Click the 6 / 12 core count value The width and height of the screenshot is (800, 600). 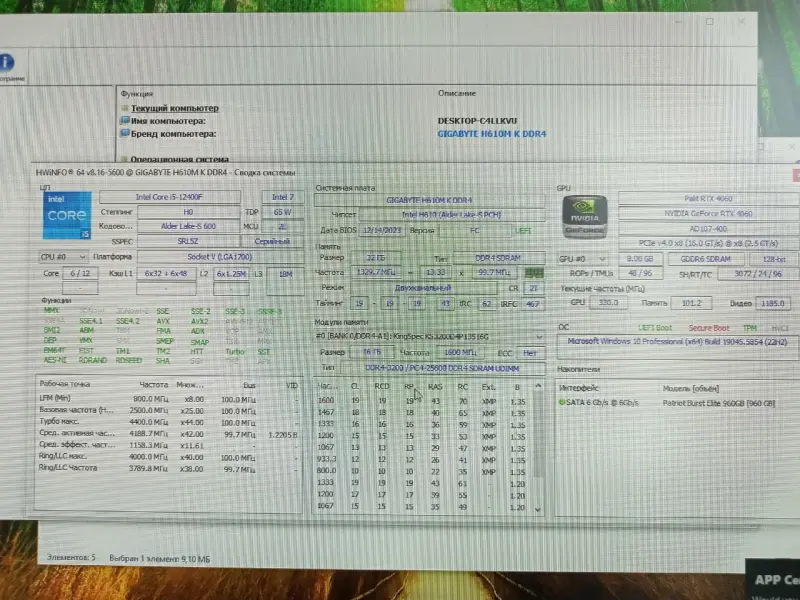80,273
